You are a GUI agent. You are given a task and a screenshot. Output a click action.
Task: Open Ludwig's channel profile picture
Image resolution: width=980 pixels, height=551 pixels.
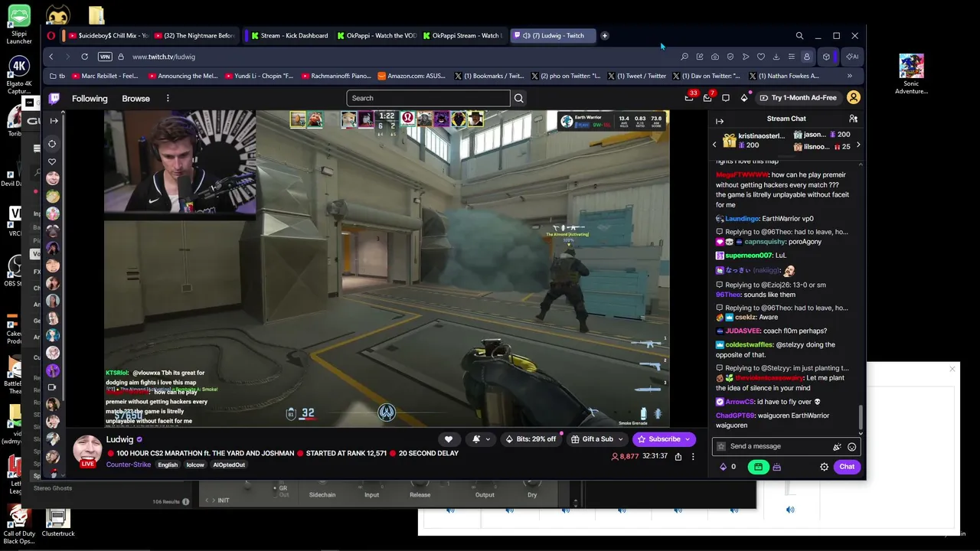(x=87, y=450)
